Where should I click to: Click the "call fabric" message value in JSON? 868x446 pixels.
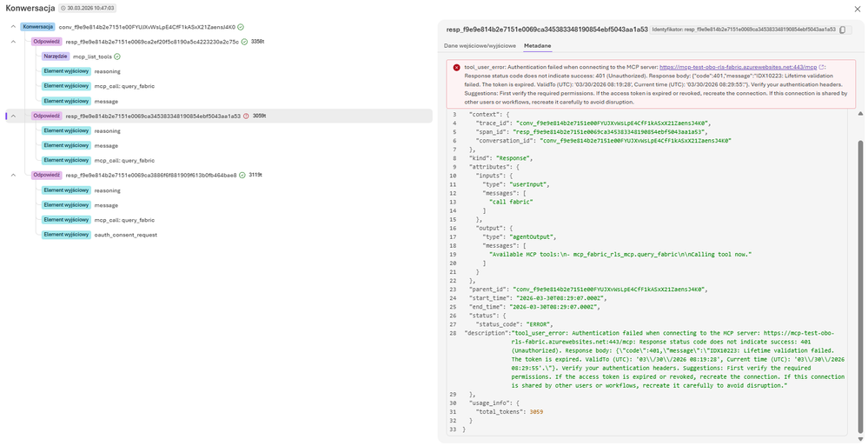tap(511, 203)
